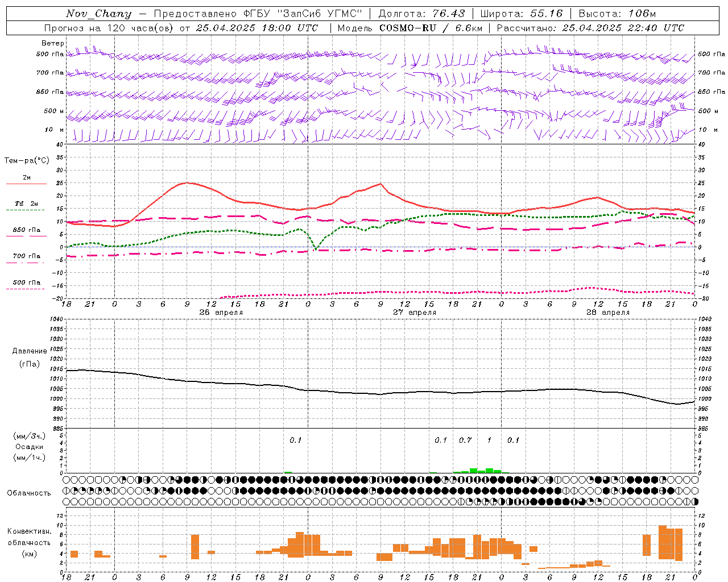Select the 'Широта: 55.16' latitude text
Image resolution: width=728 pixels, height=582 pixels.
click(522, 14)
